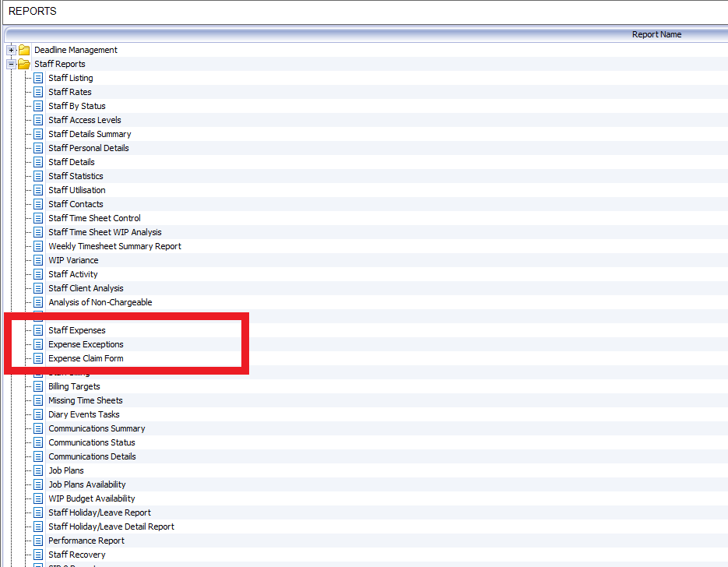The image size is (728, 567).
Task: Click the Missing Time Sheets report icon
Action: 38,400
